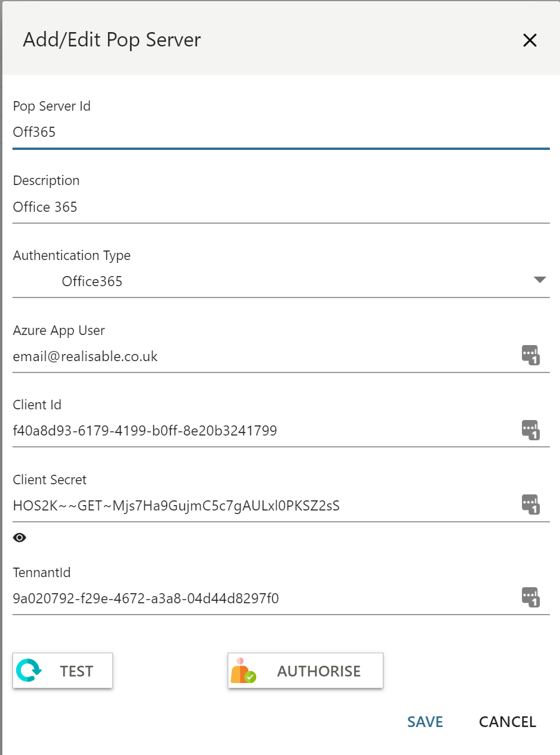Click the password manager icon in Client Secret field
Image resolution: width=560 pixels, height=755 pixels.
tap(530, 505)
